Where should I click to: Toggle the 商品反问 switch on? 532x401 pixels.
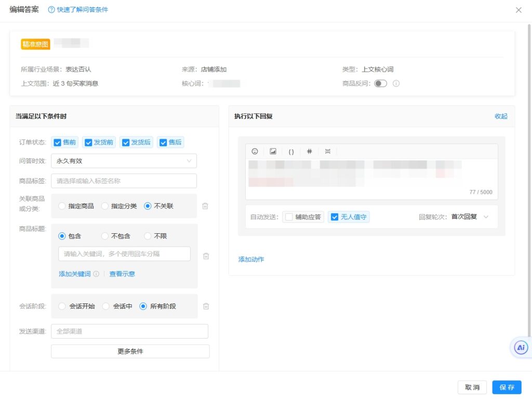(x=381, y=83)
